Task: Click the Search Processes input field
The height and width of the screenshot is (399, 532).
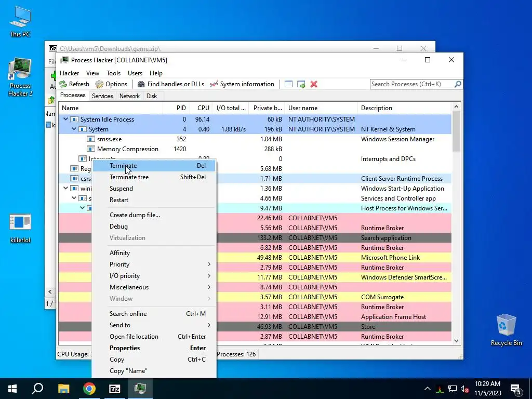Action: (412, 84)
